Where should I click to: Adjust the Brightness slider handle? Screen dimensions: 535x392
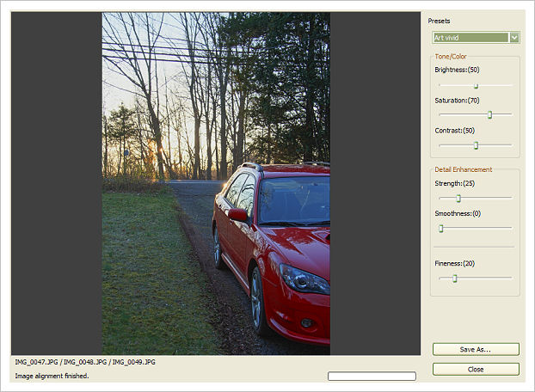point(476,86)
